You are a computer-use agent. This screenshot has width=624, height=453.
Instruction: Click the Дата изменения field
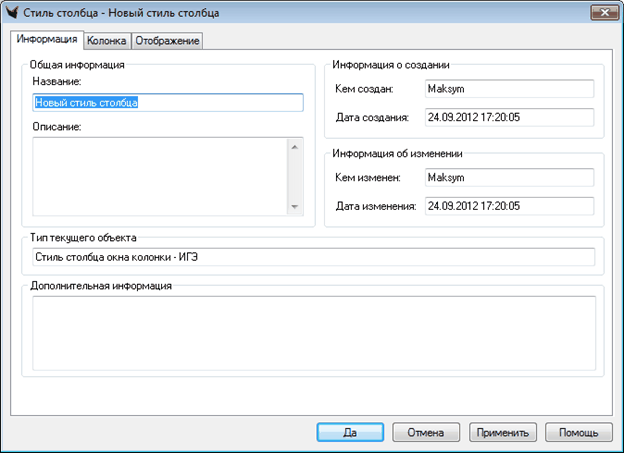point(507,206)
